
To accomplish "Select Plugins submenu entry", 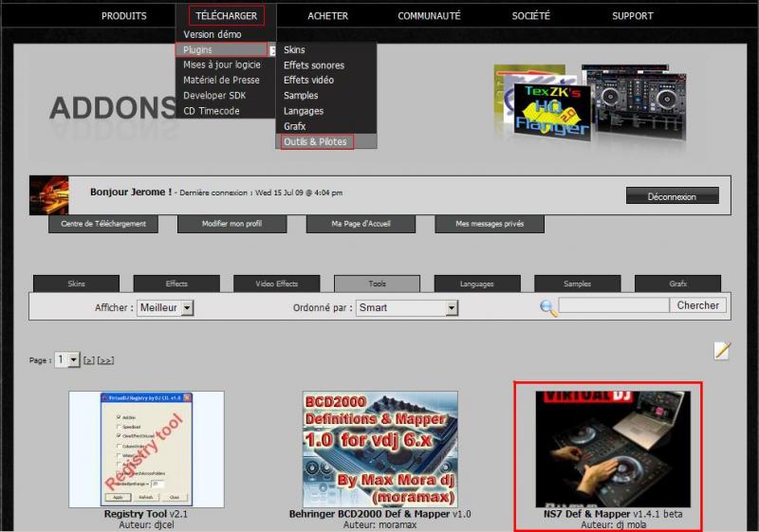I will click(x=221, y=49).
